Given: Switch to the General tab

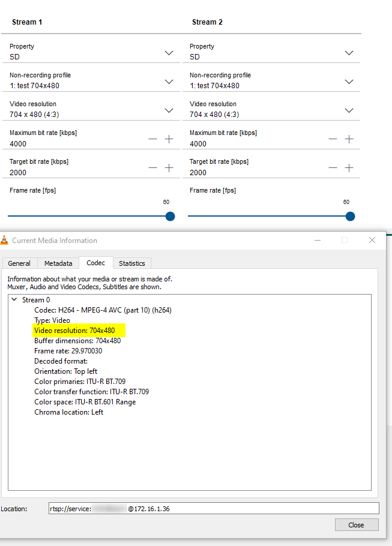Looking at the screenshot, I should tap(19, 263).
